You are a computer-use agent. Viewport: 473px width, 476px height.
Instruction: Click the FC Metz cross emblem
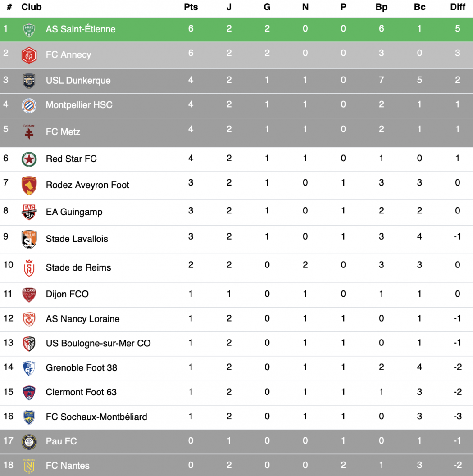coord(29,132)
